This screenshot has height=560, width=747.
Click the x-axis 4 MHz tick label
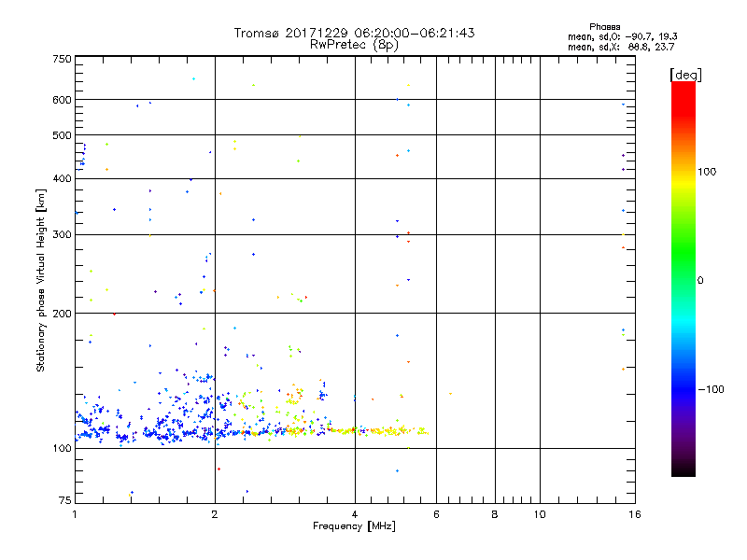355,514
